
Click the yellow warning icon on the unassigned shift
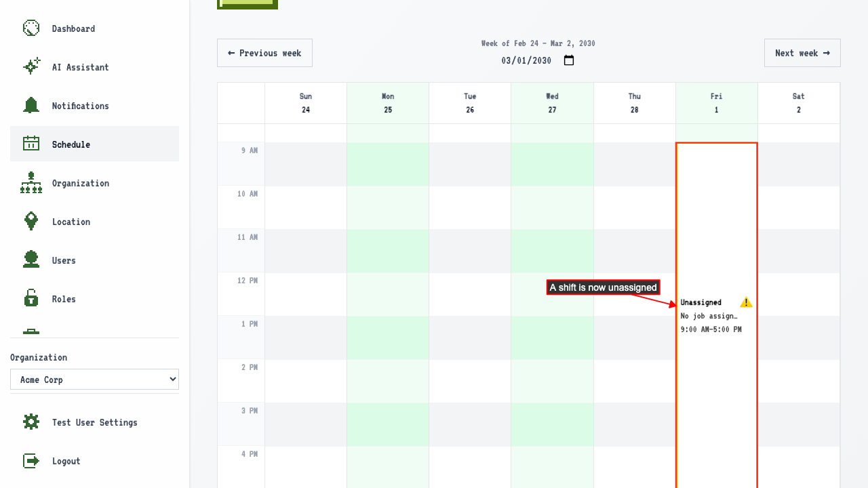(746, 302)
